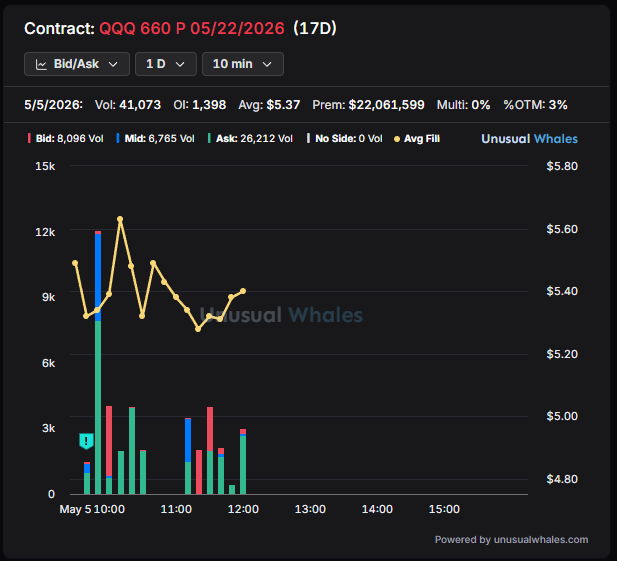617x561 pixels.
Task: Click the QQQ 660 P 05/22/2026 contract name
Action: [x=192, y=29]
